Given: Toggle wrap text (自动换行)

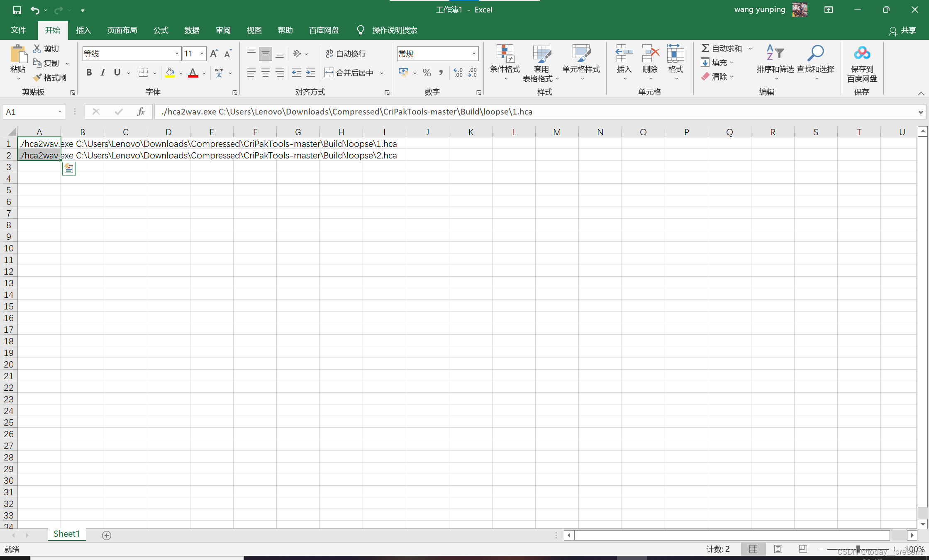Looking at the screenshot, I should 346,54.
